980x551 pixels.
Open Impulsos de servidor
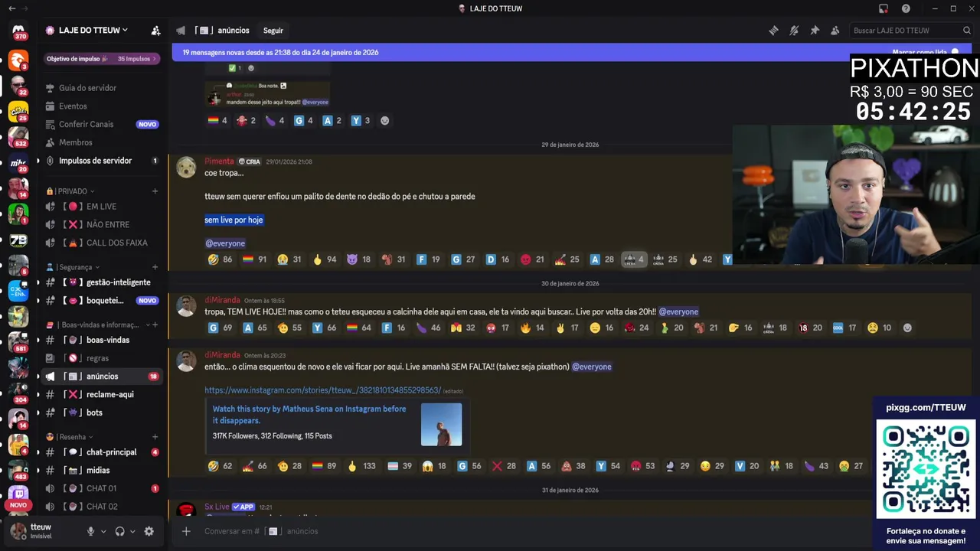click(102, 161)
